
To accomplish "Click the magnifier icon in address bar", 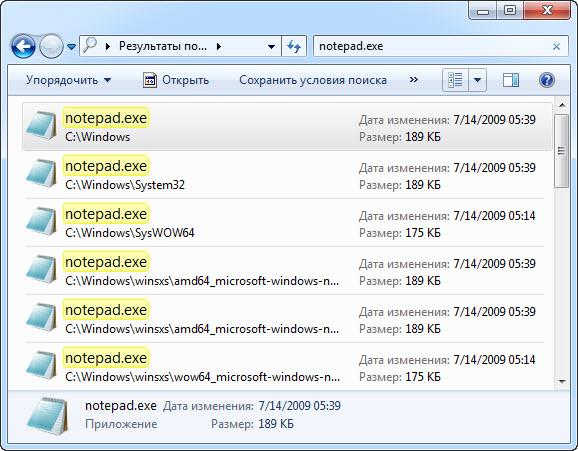I will [x=90, y=45].
